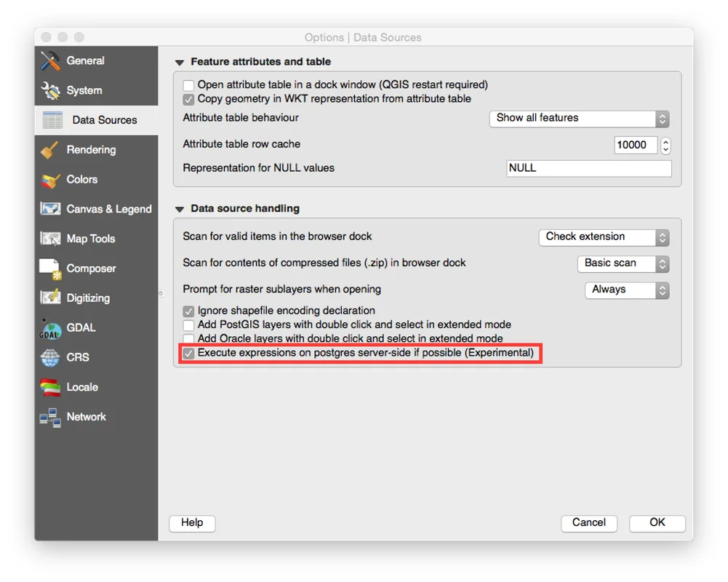Click the NULL values representation field
The height and width of the screenshot is (582, 728).
click(x=588, y=168)
